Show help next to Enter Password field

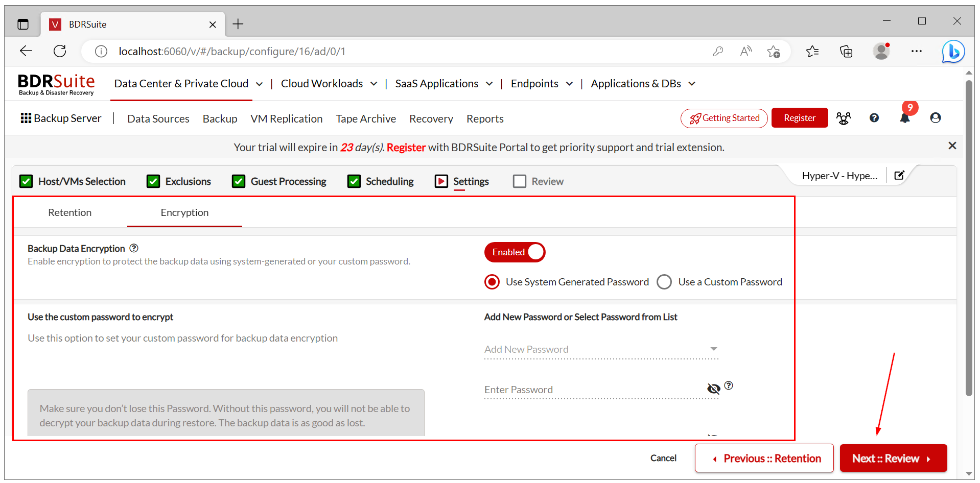[729, 385]
